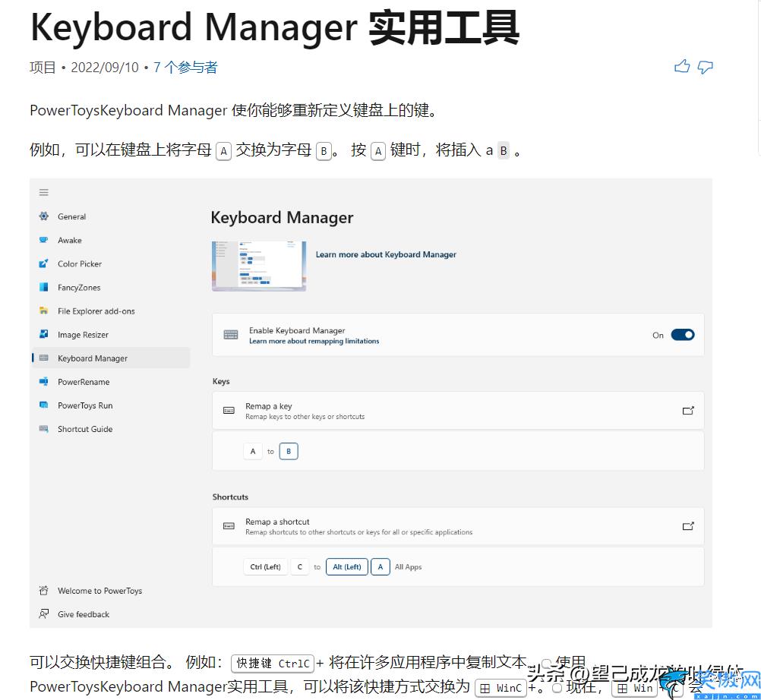Click Give feedback in the sidebar

click(x=111, y=614)
